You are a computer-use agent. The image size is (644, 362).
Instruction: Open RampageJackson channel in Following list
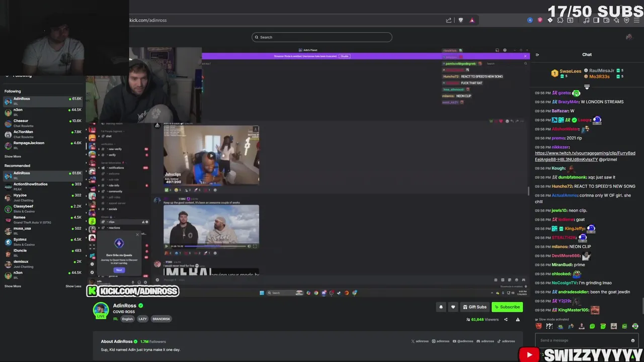coord(42,145)
